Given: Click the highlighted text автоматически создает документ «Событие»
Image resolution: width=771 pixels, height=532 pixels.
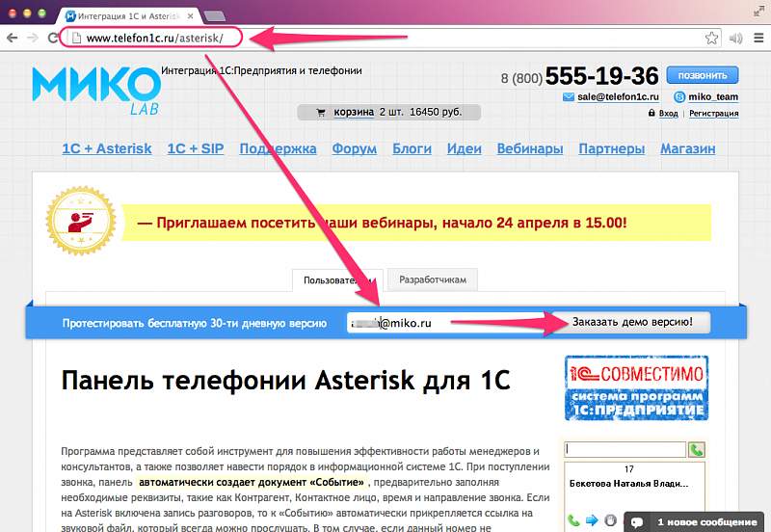Looking at the screenshot, I should coord(252,482).
